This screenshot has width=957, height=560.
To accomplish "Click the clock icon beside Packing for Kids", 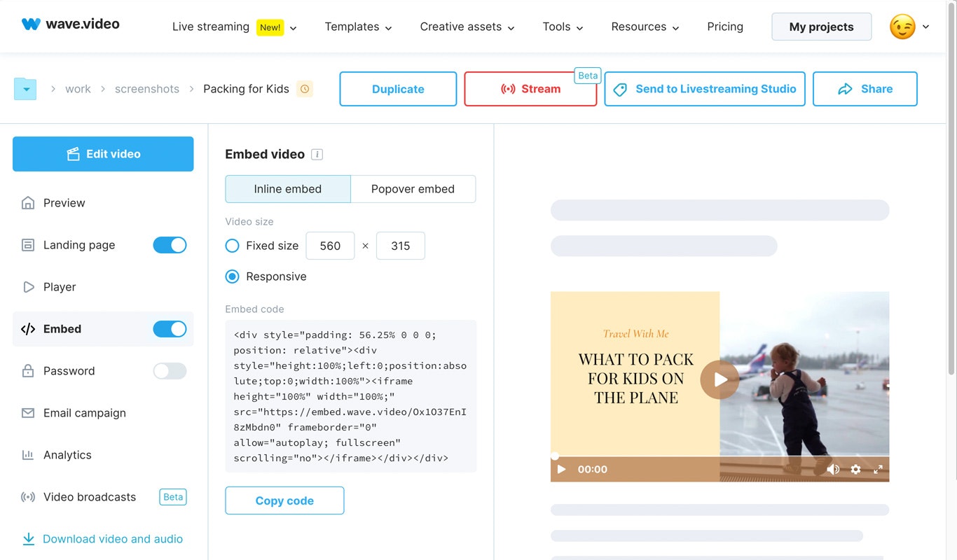I will point(304,89).
